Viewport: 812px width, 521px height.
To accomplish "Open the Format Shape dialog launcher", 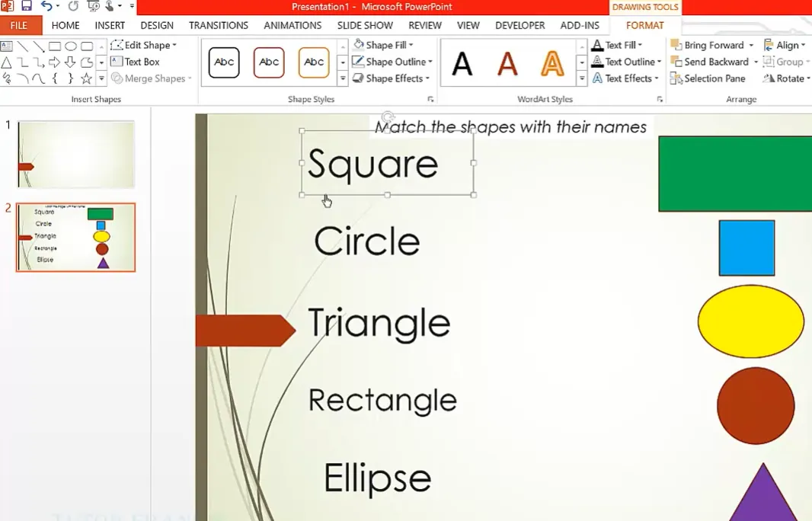I will pyautogui.click(x=430, y=99).
